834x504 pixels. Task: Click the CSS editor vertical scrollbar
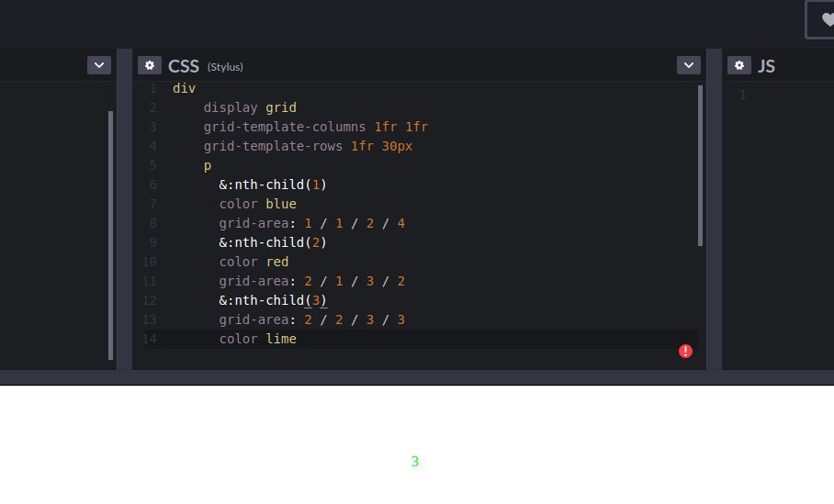(x=700, y=165)
